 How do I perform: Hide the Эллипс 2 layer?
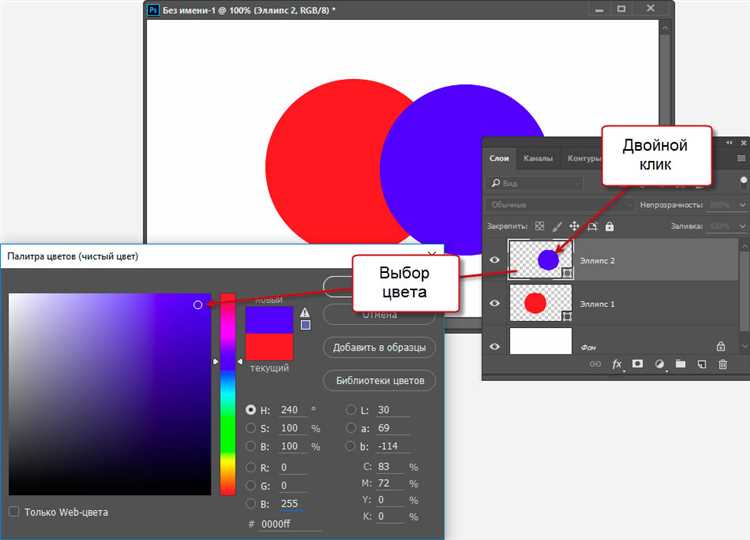pos(495,260)
